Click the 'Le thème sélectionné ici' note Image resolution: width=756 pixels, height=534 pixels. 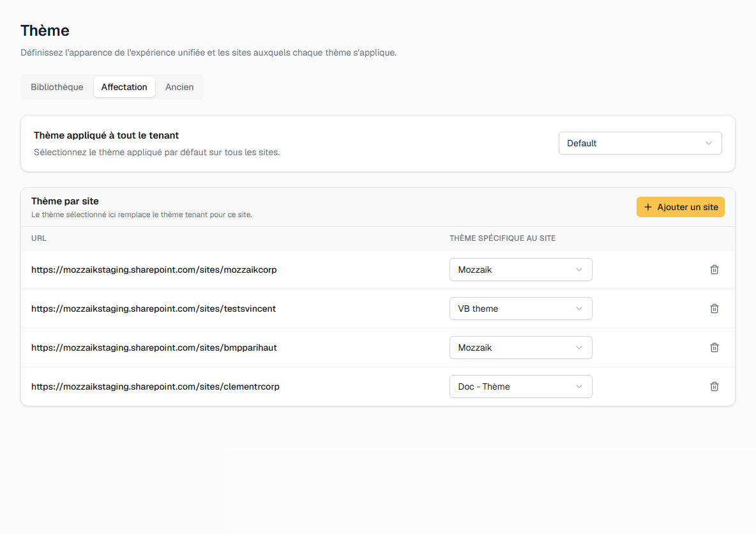(x=142, y=215)
